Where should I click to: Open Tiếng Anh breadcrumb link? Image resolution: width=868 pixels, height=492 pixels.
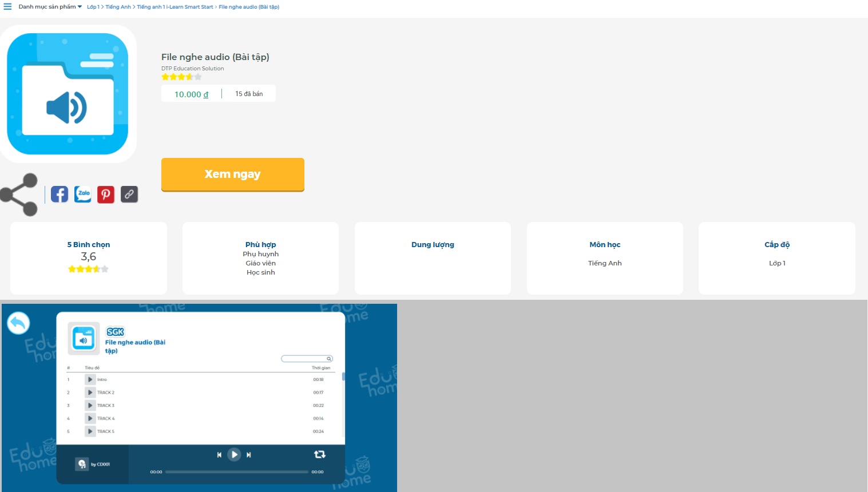[x=118, y=7]
